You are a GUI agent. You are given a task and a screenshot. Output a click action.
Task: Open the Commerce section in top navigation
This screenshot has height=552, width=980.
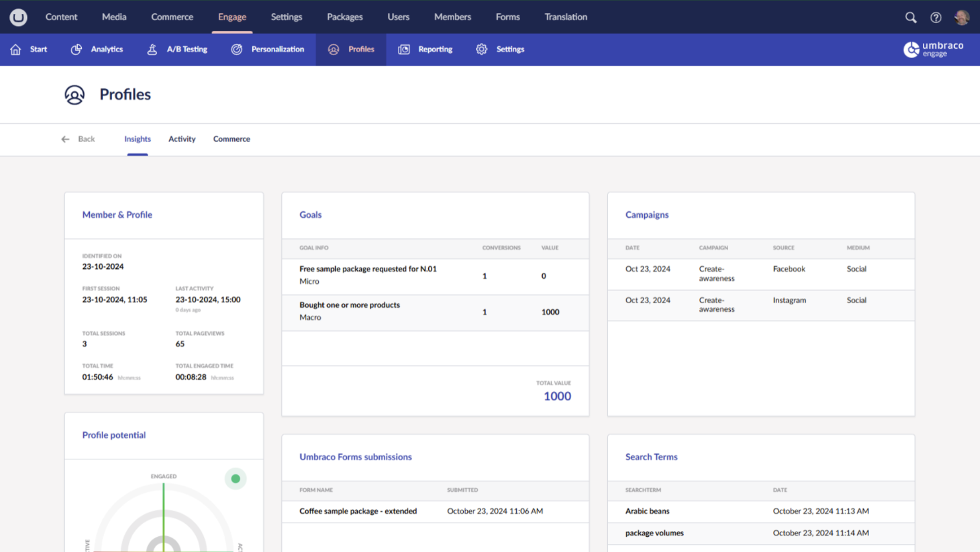(x=172, y=17)
